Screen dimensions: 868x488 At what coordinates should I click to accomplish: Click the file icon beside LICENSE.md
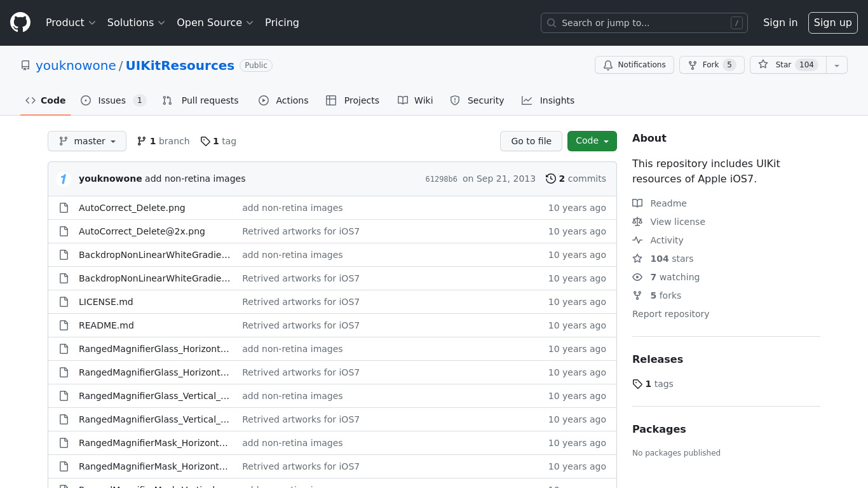coord(64,302)
